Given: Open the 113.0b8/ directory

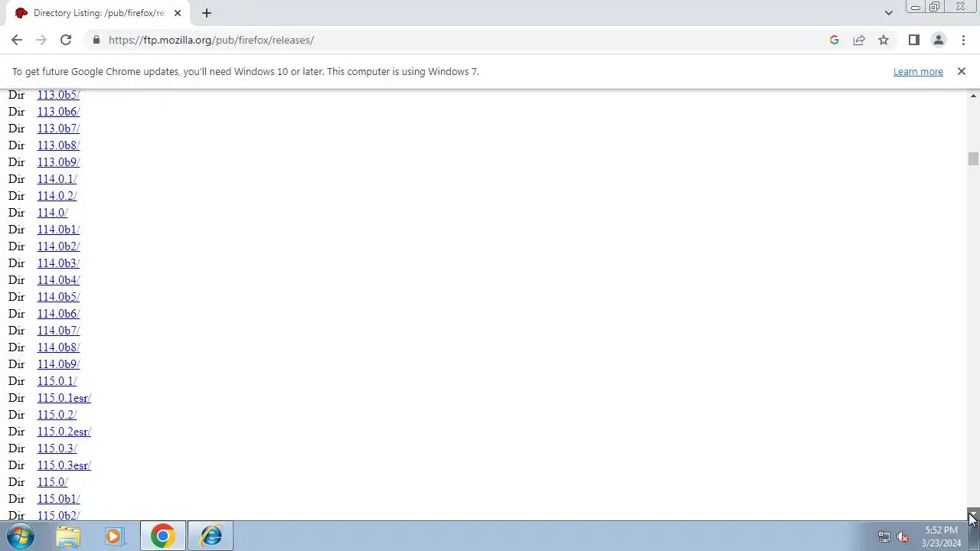Looking at the screenshot, I should (x=58, y=145).
